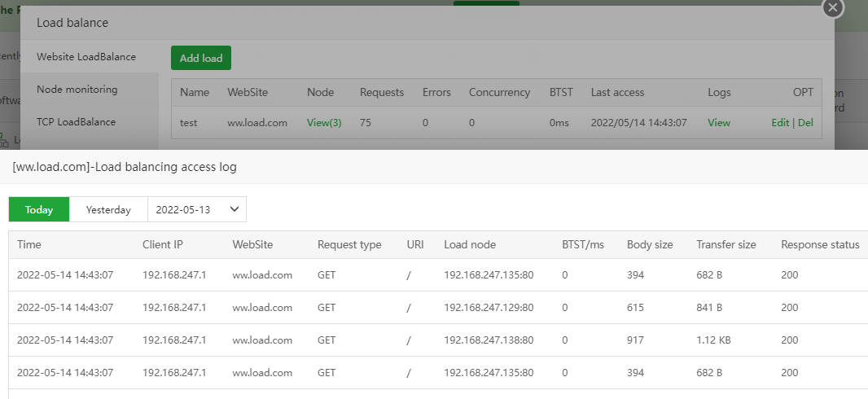Click the 1.12 KB transfer size cell
The height and width of the screenshot is (399, 868).
(x=715, y=340)
